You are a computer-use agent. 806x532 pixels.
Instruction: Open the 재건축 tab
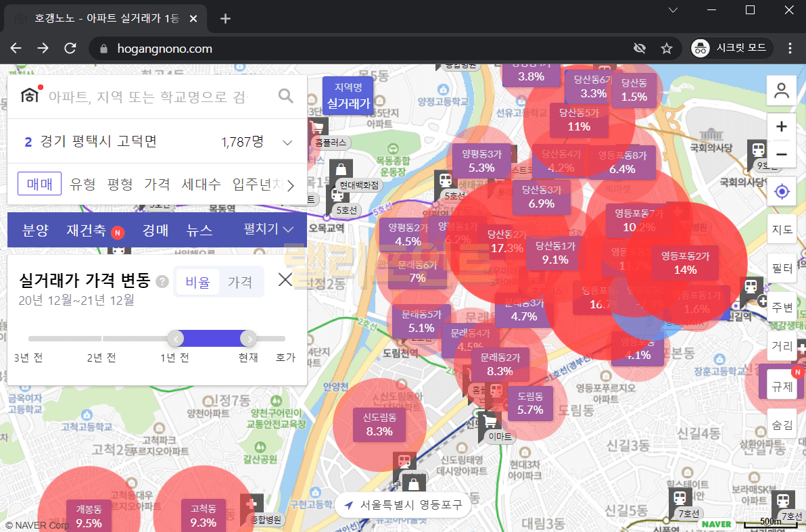click(x=86, y=231)
